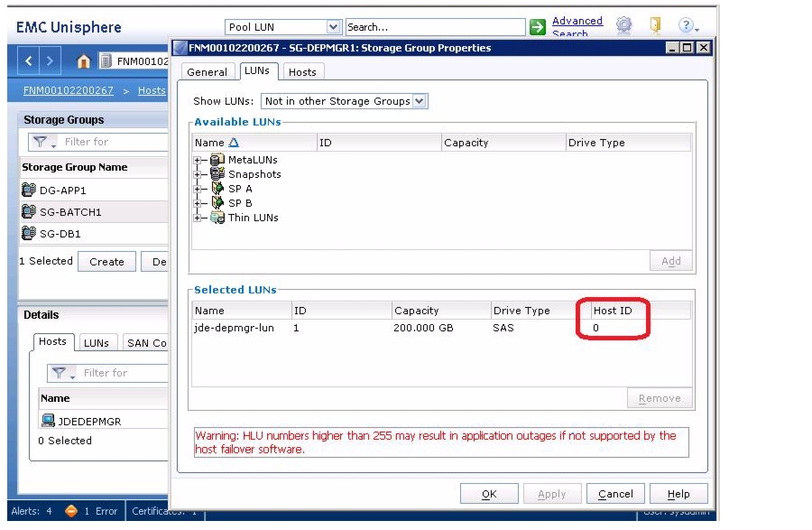The image size is (812, 530).
Task: Click the SG-BATCH1 storage group icon
Action: click(29, 211)
